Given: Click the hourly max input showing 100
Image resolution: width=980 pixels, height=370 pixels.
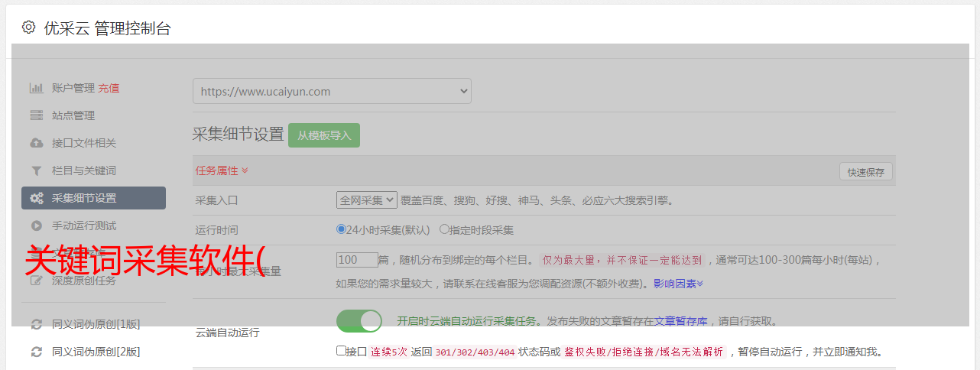Looking at the screenshot, I should 357,260.
